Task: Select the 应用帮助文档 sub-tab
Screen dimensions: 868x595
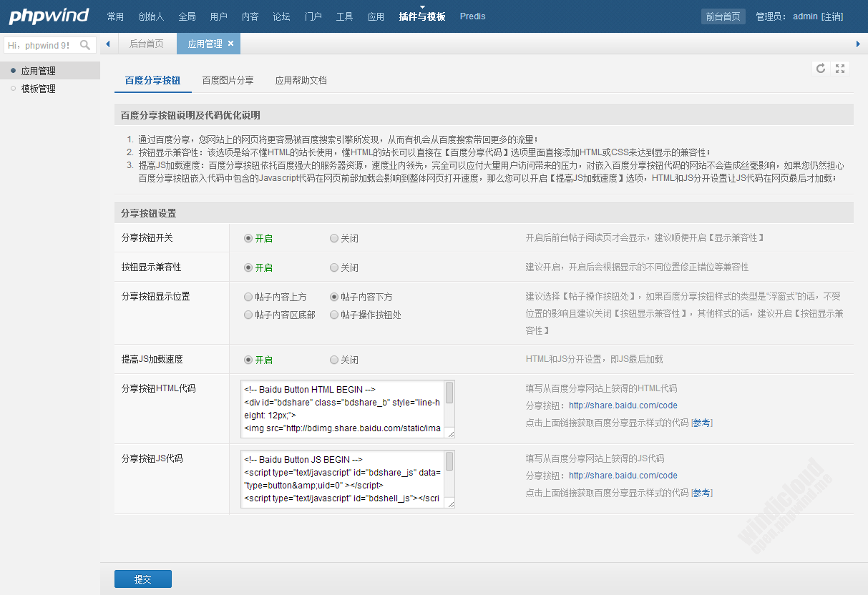Action: coord(301,81)
